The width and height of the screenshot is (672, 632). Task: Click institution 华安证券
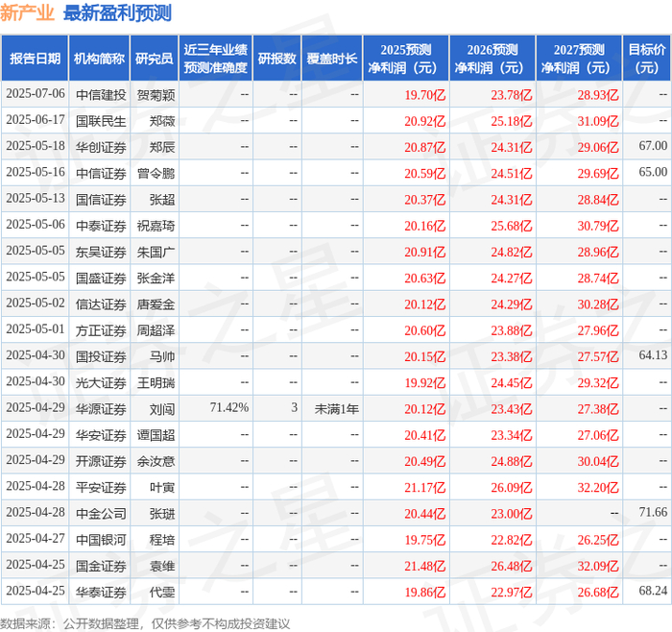(x=101, y=435)
